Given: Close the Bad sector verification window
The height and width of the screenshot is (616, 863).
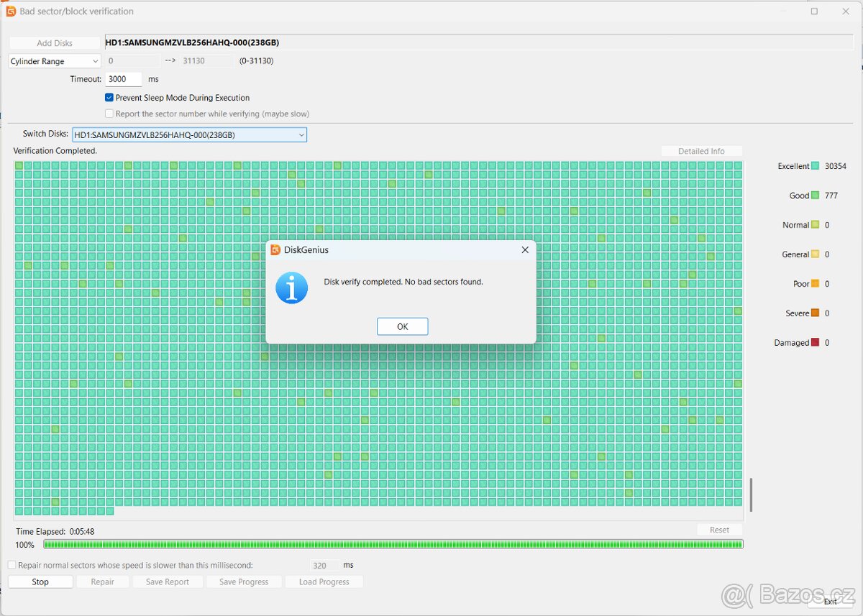Looking at the screenshot, I should 846,11.
